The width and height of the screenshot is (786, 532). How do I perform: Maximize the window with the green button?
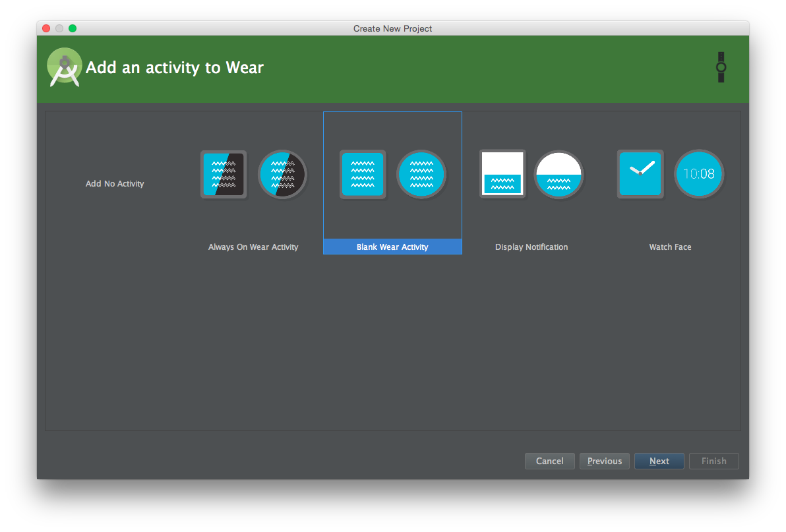pos(73,28)
